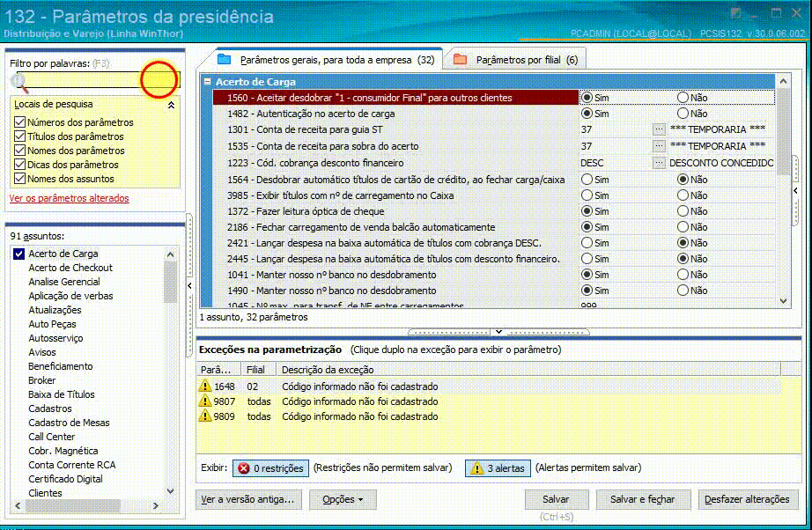
Task: Click Descrição da exceção column header
Action: click(528, 370)
